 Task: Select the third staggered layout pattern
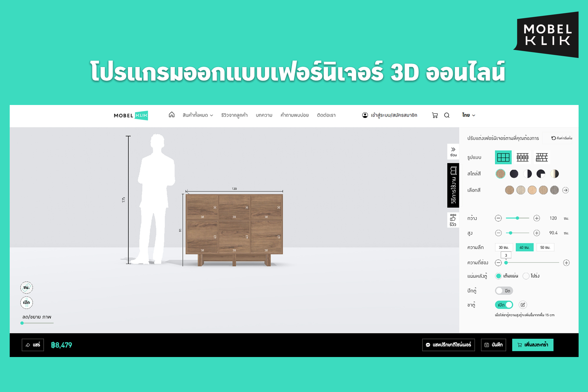tap(542, 157)
